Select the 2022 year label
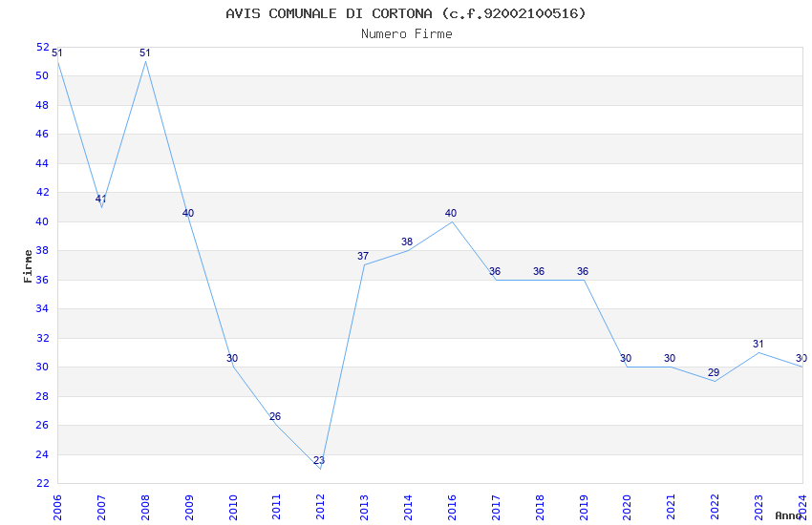 (x=716, y=507)
